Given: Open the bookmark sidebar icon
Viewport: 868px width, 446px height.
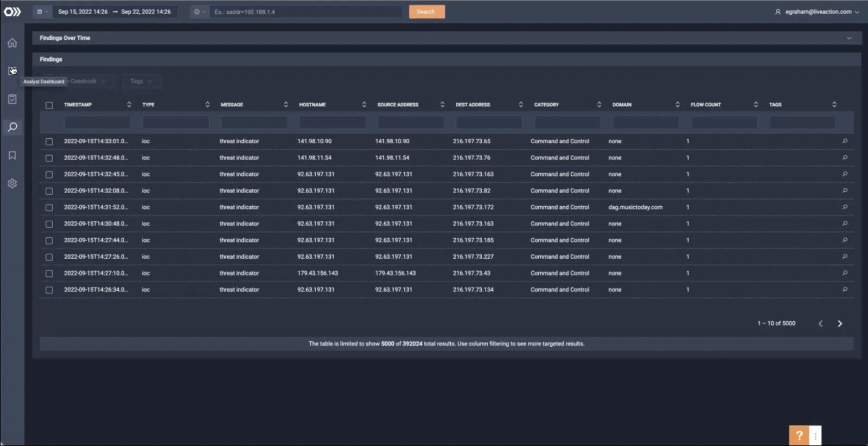Looking at the screenshot, I should pyautogui.click(x=12, y=155).
